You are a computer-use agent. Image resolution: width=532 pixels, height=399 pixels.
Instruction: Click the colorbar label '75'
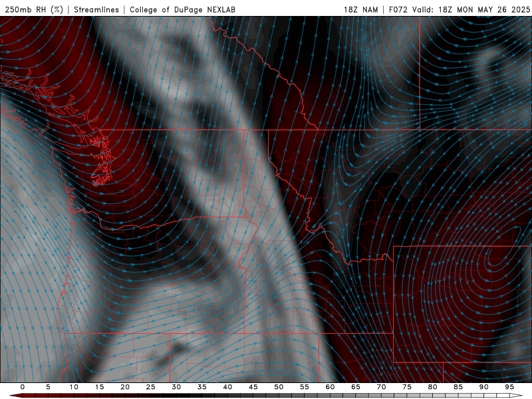[407, 387]
